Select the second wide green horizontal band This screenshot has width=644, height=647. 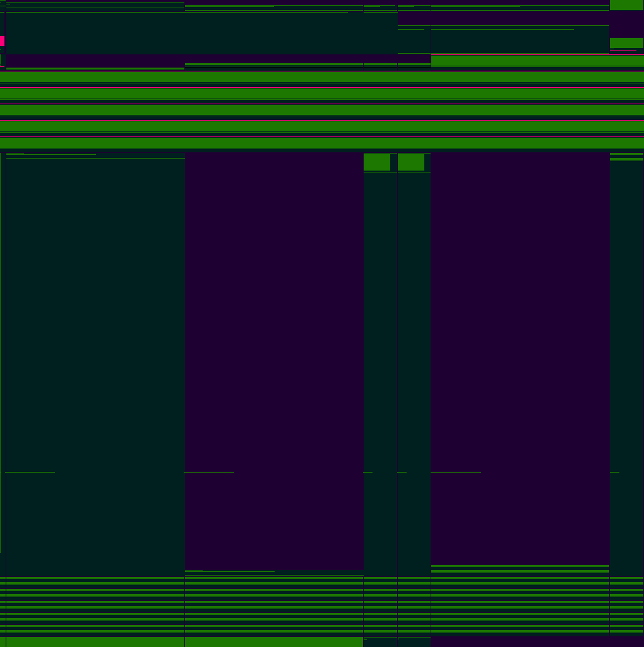[x=322, y=94]
